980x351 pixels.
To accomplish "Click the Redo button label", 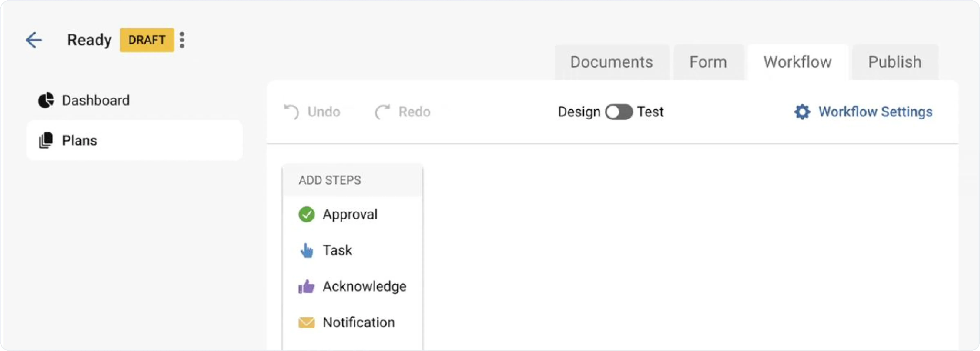I will 415,112.
